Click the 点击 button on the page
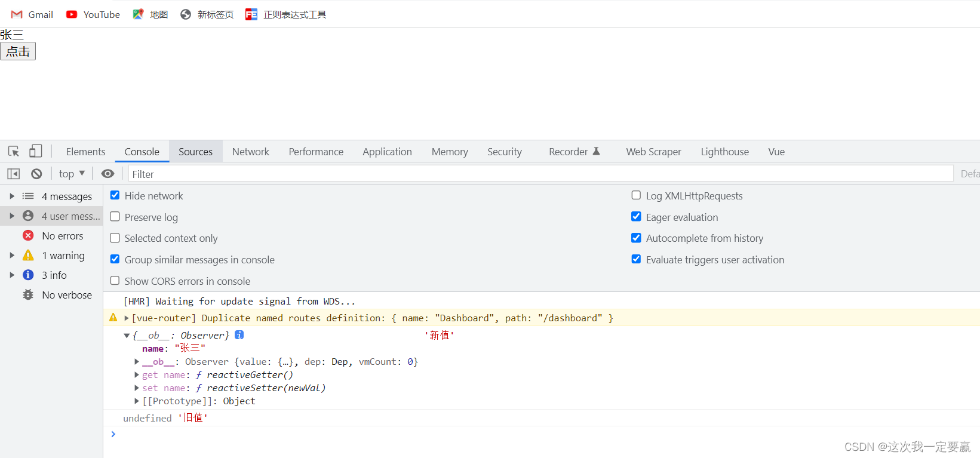This screenshot has height=458, width=980. point(18,51)
